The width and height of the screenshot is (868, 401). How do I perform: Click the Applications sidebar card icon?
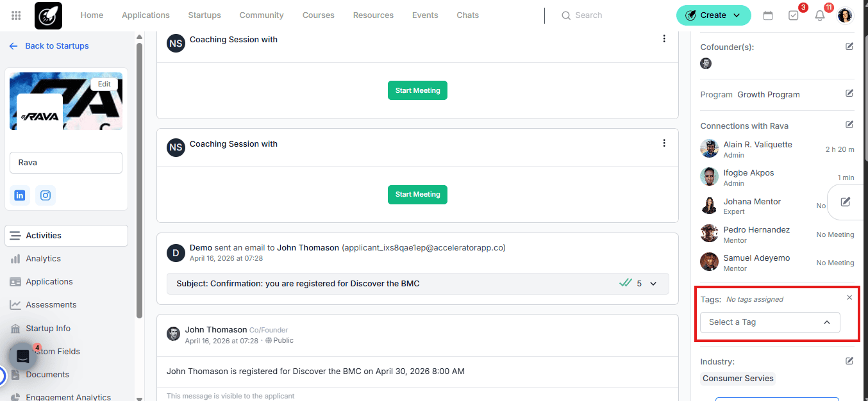coord(15,282)
